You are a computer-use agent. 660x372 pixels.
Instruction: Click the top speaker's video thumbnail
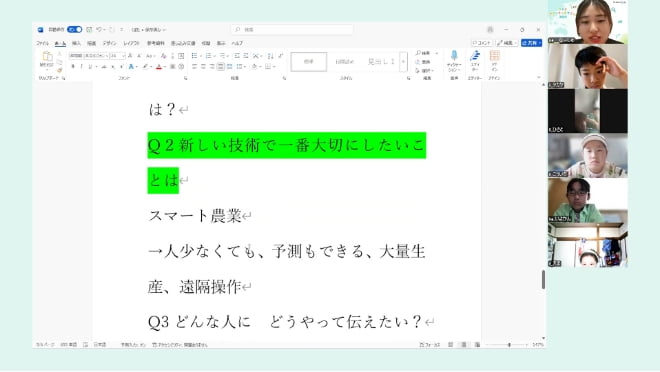tap(588, 21)
